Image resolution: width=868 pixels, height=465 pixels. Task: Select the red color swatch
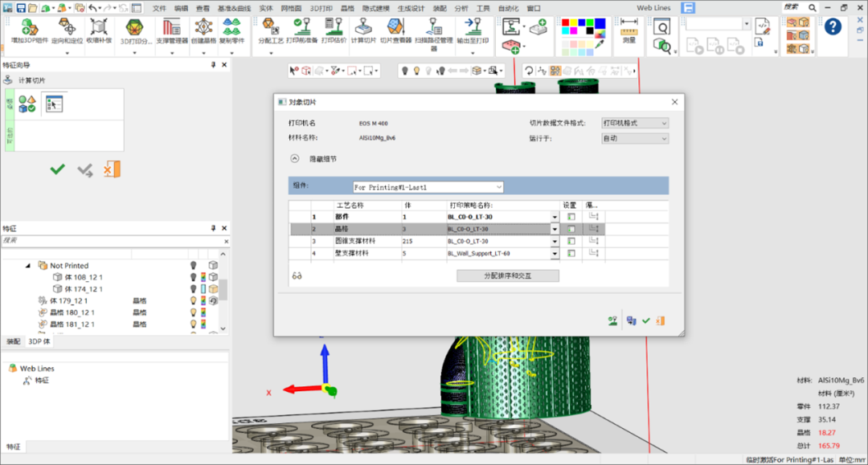pyautogui.click(x=565, y=23)
